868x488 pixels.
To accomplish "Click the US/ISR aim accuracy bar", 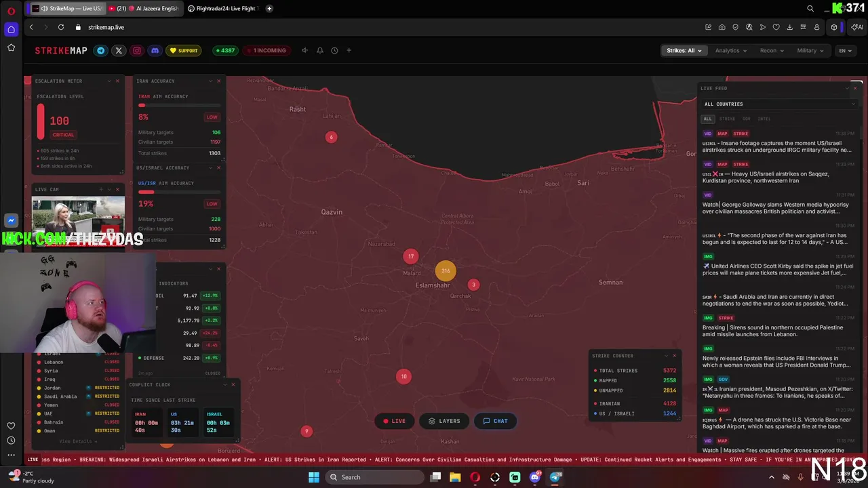I will click(x=179, y=192).
